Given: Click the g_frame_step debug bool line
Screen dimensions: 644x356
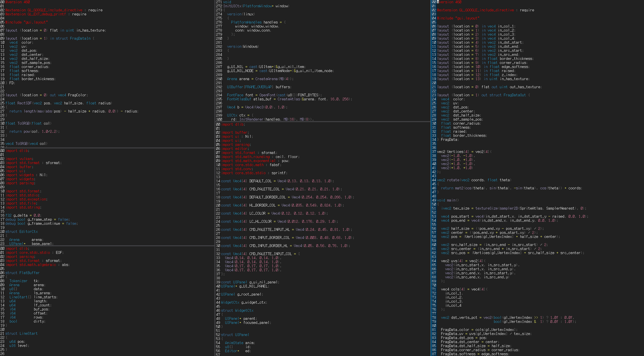Looking at the screenshot, I should pos(37,219).
